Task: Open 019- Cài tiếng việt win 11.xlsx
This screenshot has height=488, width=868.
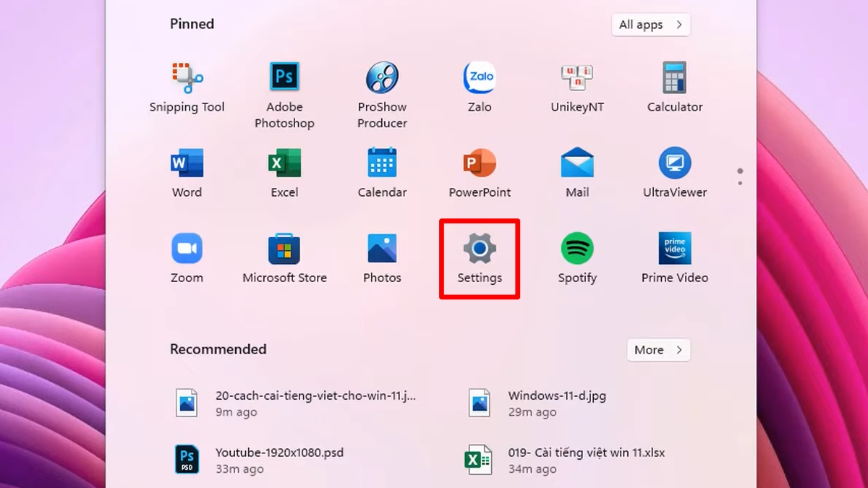Action: [566, 461]
